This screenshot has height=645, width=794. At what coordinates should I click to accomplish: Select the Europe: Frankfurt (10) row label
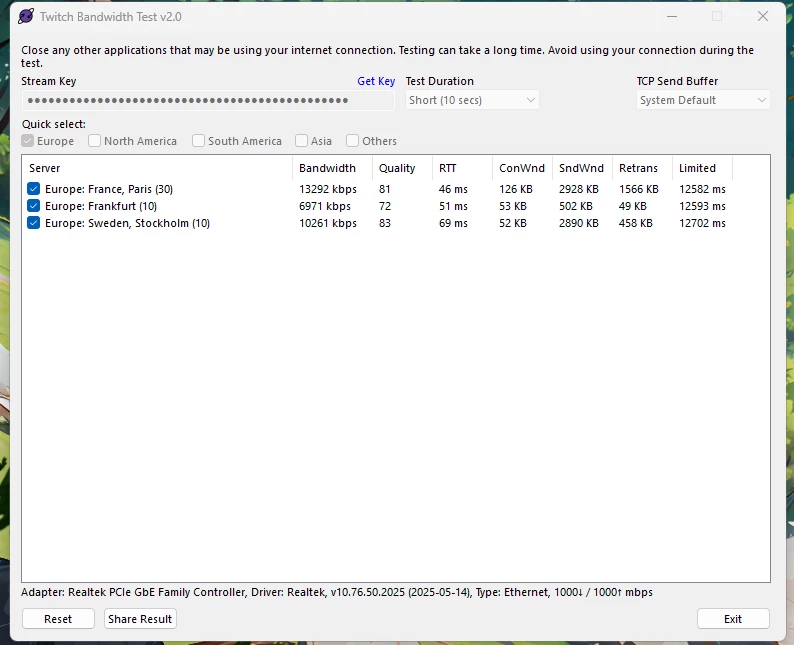(x=101, y=206)
